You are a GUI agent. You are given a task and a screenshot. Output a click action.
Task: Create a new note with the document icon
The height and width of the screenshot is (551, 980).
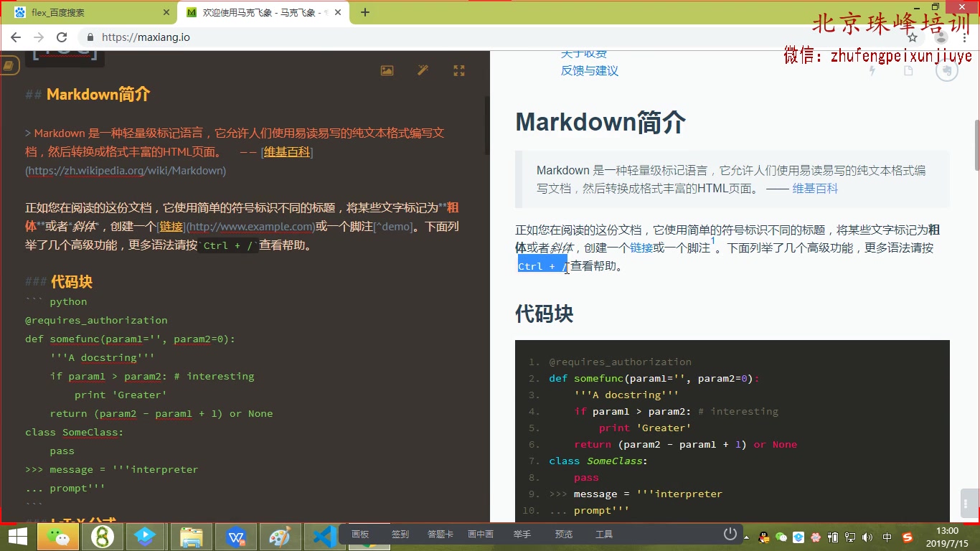910,70
